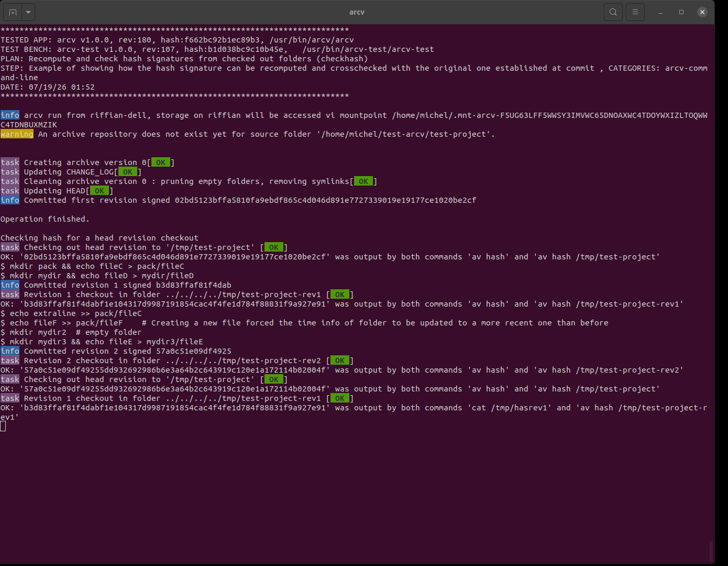
Task: Click info label before arcv run from riffian-dell
Action: click(x=10, y=115)
